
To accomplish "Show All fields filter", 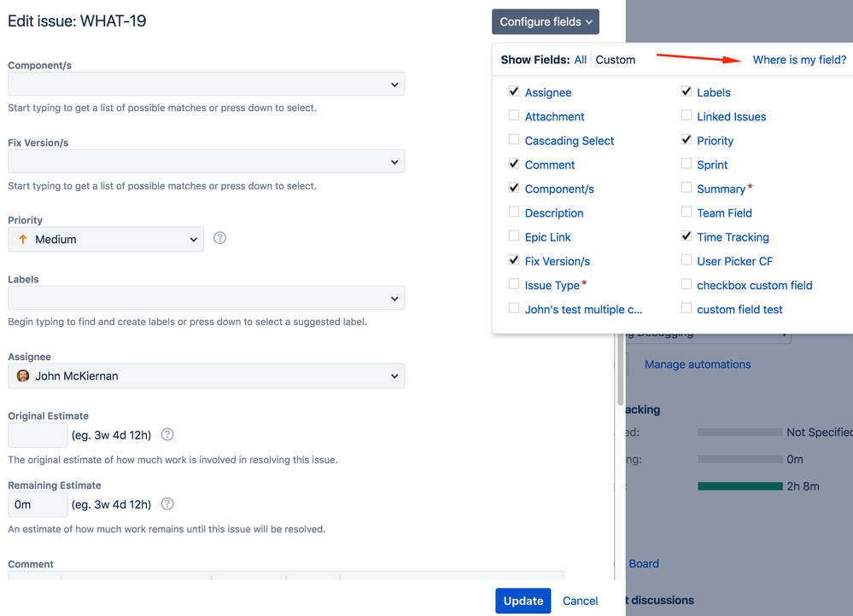I will tap(581, 60).
